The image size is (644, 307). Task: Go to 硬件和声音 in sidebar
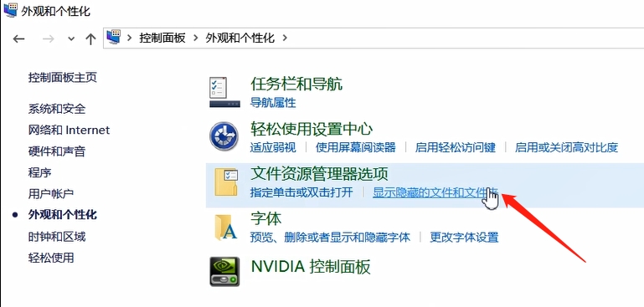point(57,151)
